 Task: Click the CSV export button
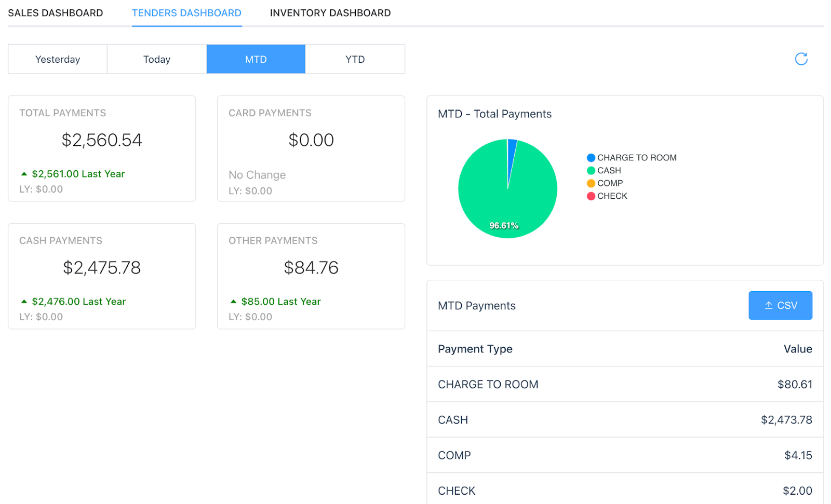tap(780, 306)
